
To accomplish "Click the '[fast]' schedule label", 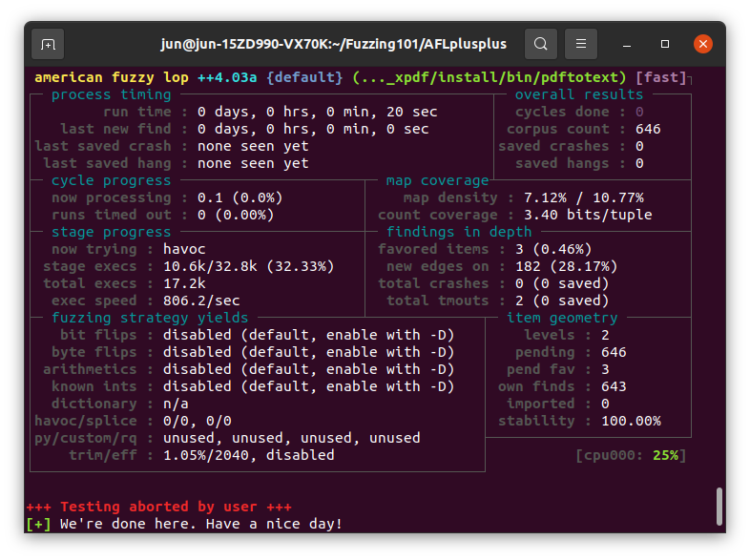I will [661, 77].
